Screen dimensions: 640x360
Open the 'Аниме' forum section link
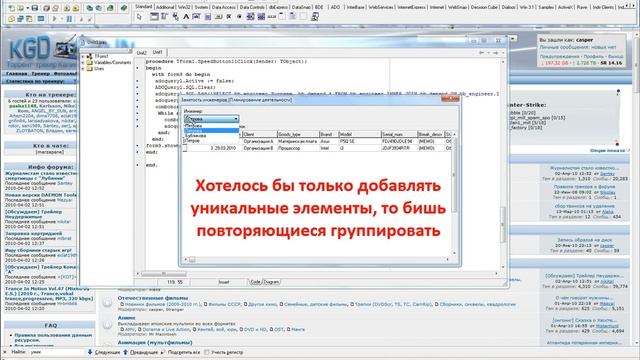pos(127,318)
